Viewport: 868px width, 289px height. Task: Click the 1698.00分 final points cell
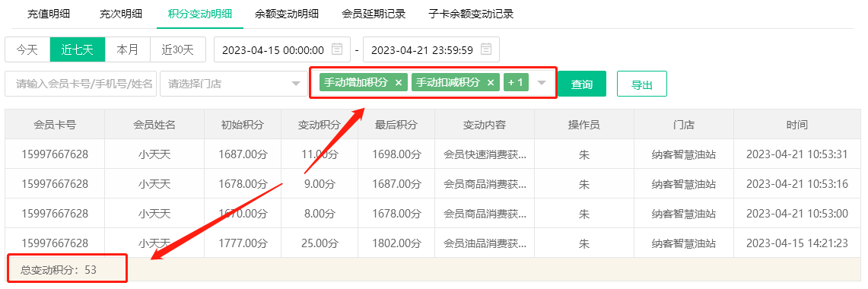[x=396, y=154]
